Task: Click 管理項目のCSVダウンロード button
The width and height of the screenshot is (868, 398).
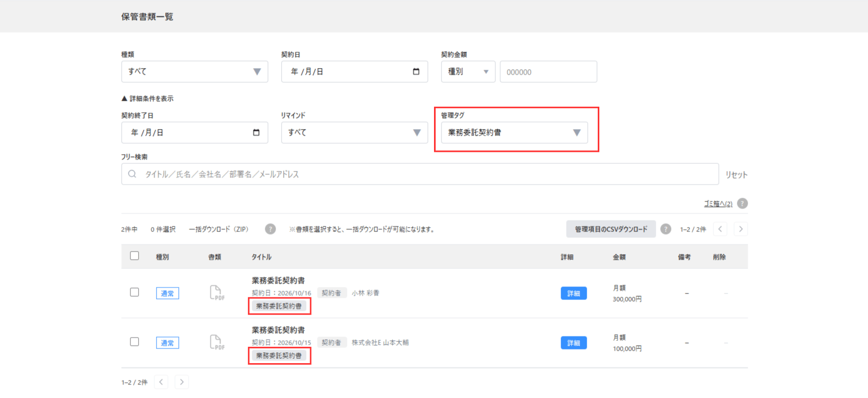Action: (611, 229)
